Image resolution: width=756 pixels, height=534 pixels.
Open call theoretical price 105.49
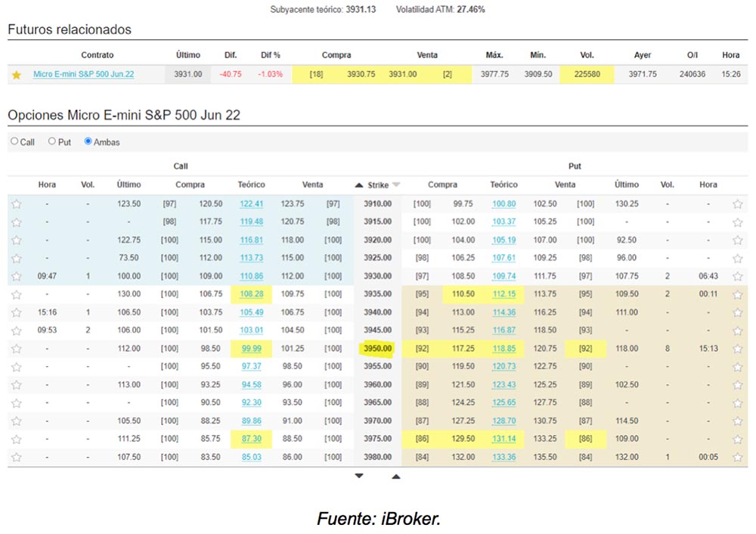(x=252, y=312)
